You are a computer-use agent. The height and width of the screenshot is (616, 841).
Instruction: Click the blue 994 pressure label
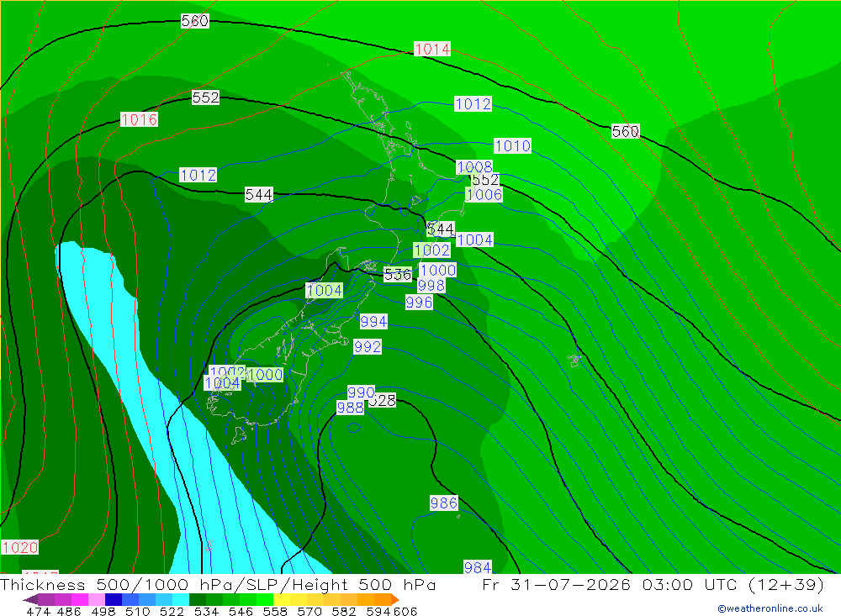[x=373, y=322]
